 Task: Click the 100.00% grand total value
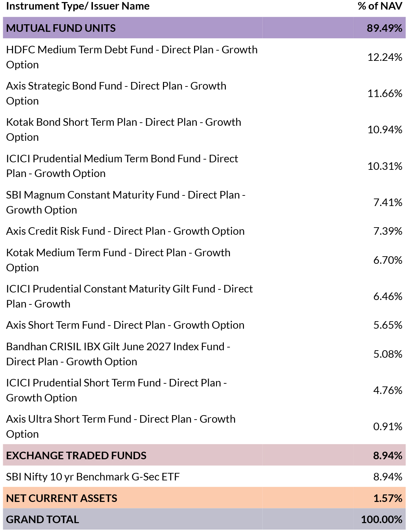[381, 519]
